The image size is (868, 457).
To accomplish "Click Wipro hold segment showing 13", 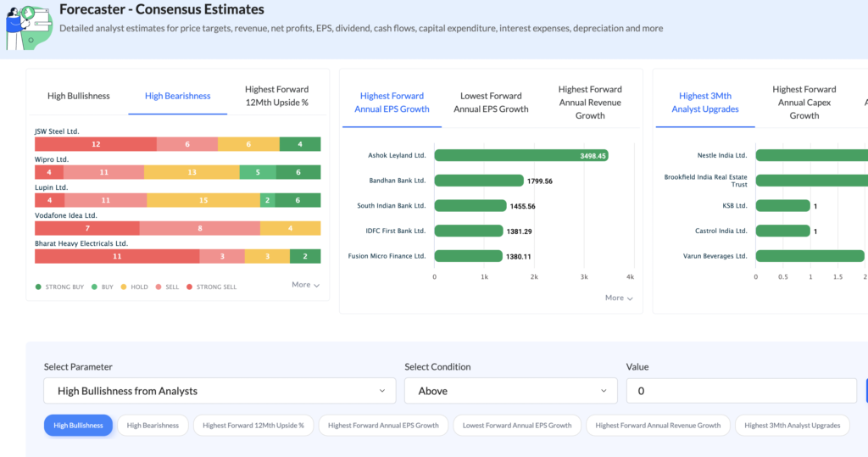I will [x=192, y=172].
